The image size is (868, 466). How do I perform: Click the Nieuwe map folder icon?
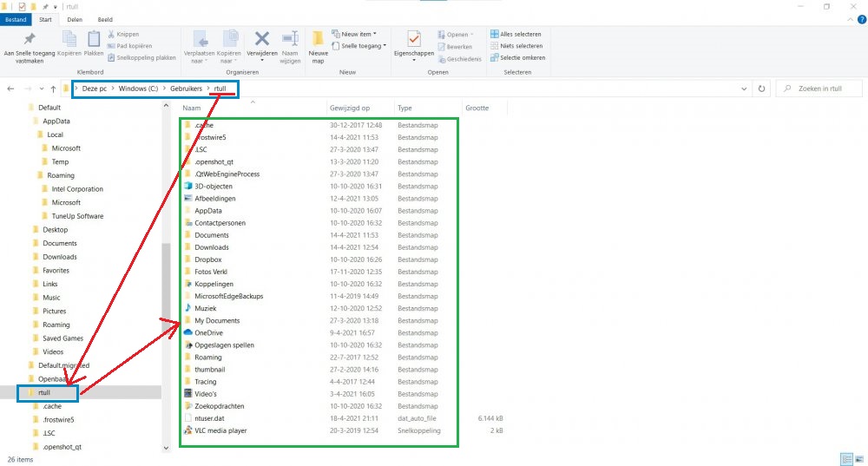pos(318,42)
